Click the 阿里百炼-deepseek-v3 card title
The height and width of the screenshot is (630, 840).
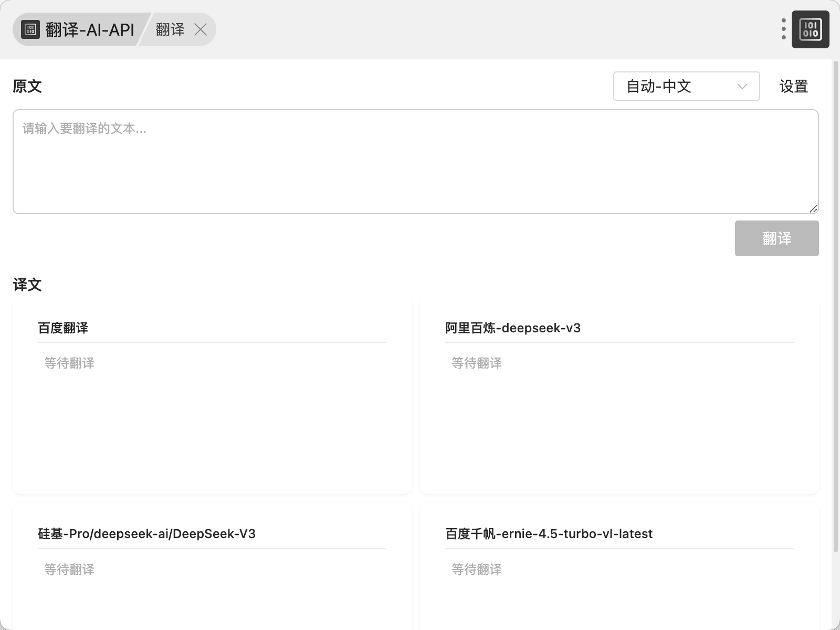coord(512,328)
